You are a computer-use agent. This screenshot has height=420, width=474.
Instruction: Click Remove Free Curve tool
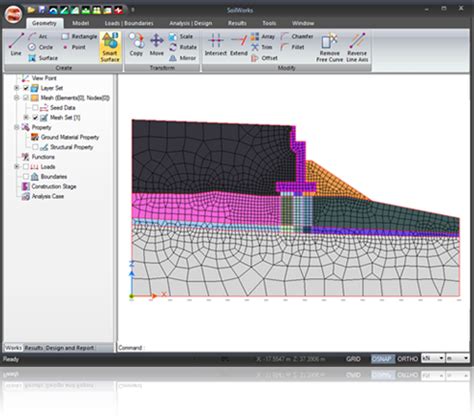329,47
